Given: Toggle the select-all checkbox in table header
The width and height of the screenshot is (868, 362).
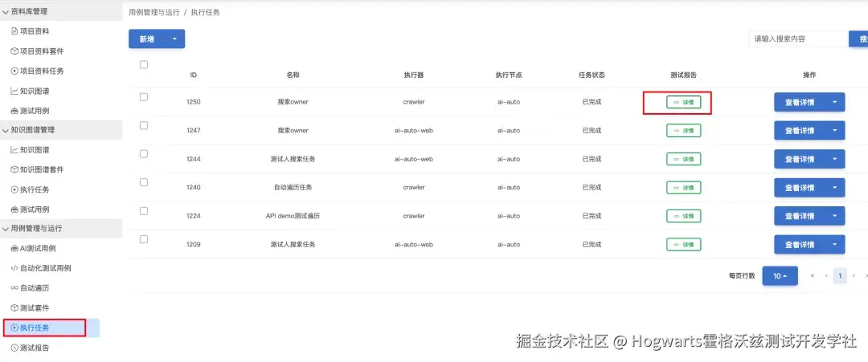Looking at the screenshot, I should (144, 65).
